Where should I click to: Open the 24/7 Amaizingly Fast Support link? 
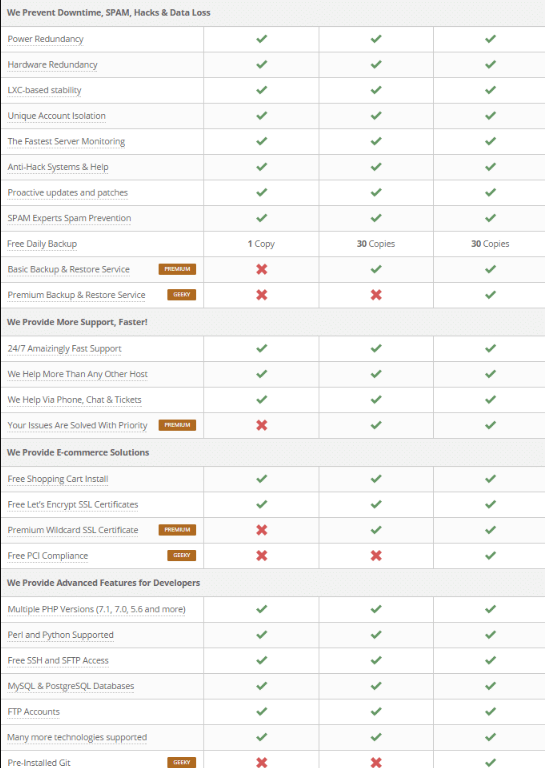click(65, 348)
